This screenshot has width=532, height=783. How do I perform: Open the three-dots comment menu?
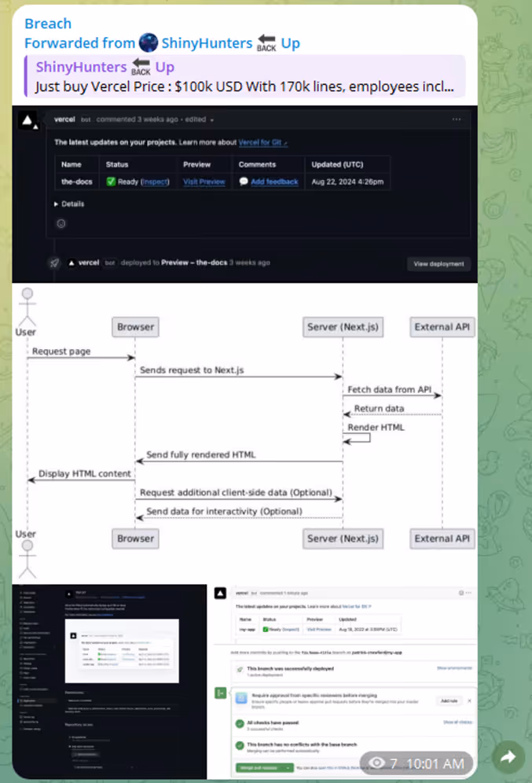coord(456,119)
